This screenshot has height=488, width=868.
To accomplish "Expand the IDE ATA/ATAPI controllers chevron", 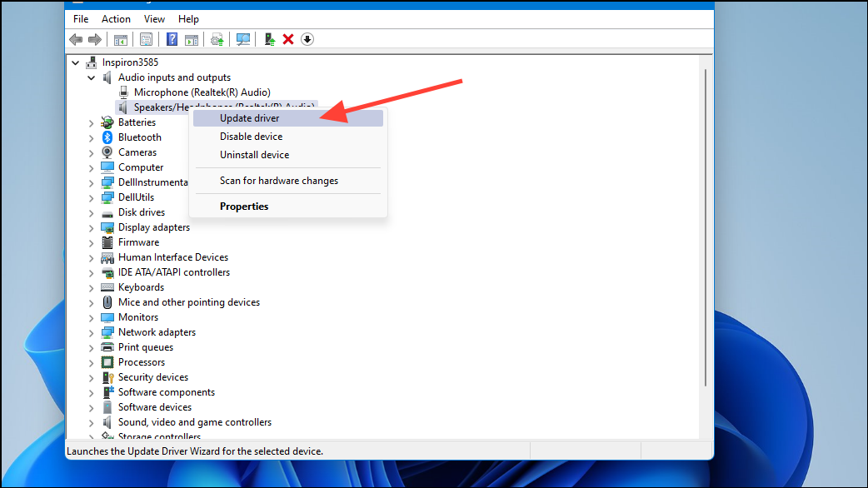I will tap(92, 273).
